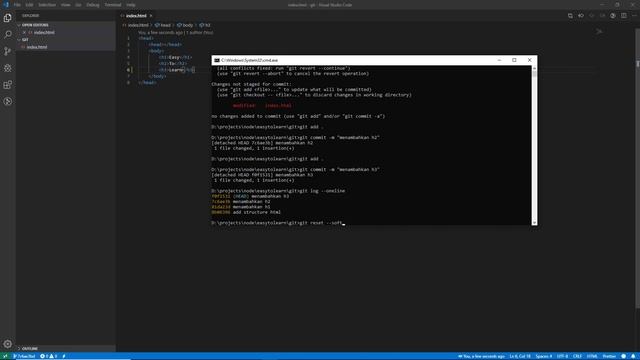Click the UTF-8 encoding status entry

pos(562,356)
